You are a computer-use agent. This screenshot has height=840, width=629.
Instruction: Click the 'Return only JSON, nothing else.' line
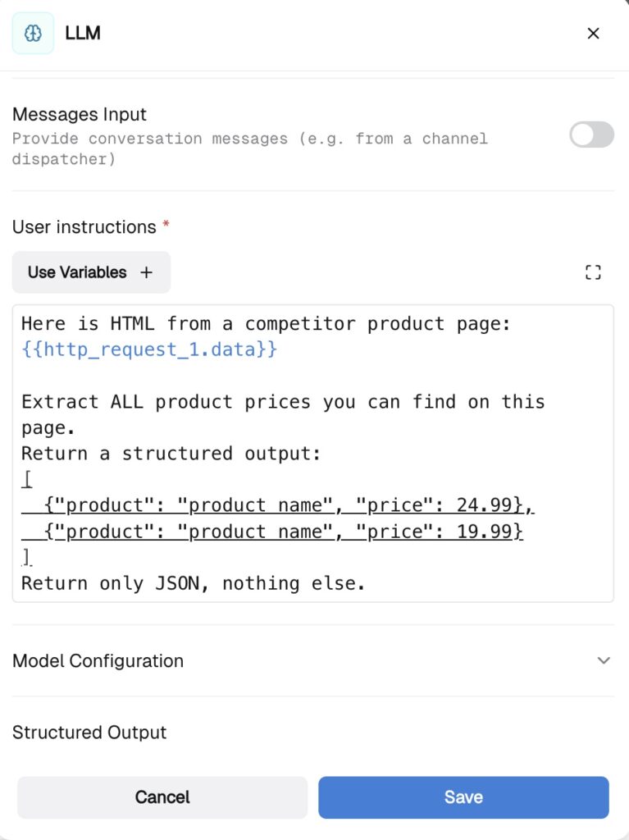(x=193, y=583)
